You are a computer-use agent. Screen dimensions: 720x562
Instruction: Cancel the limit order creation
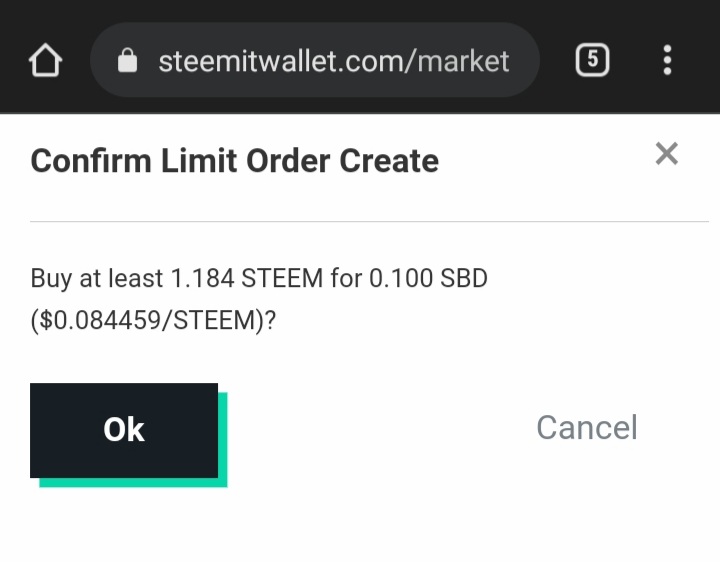coord(586,427)
